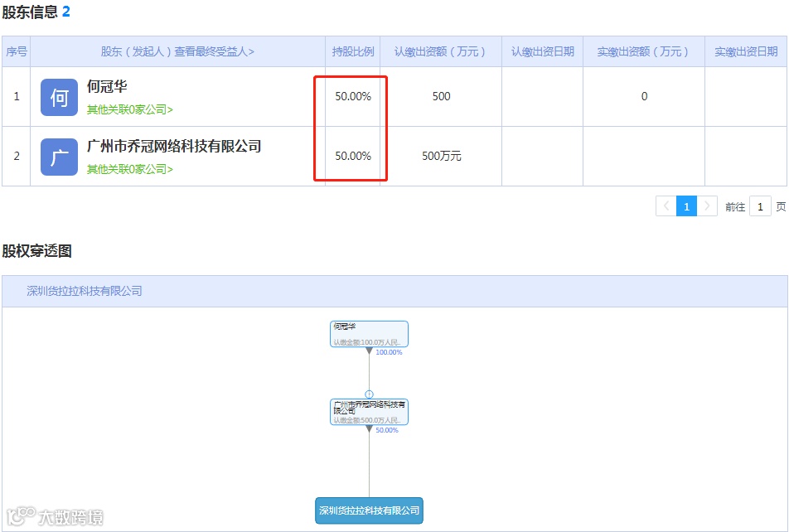Click 持股比例 column header
The width and height of the screenshot is (789, 532).
coord(353,51)
